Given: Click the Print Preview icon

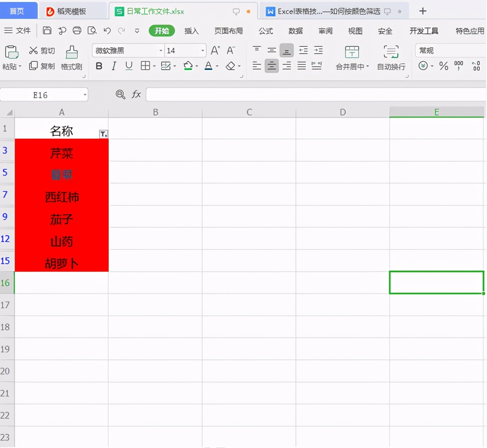Looking at the screenshot, I should tap(92, 30).
